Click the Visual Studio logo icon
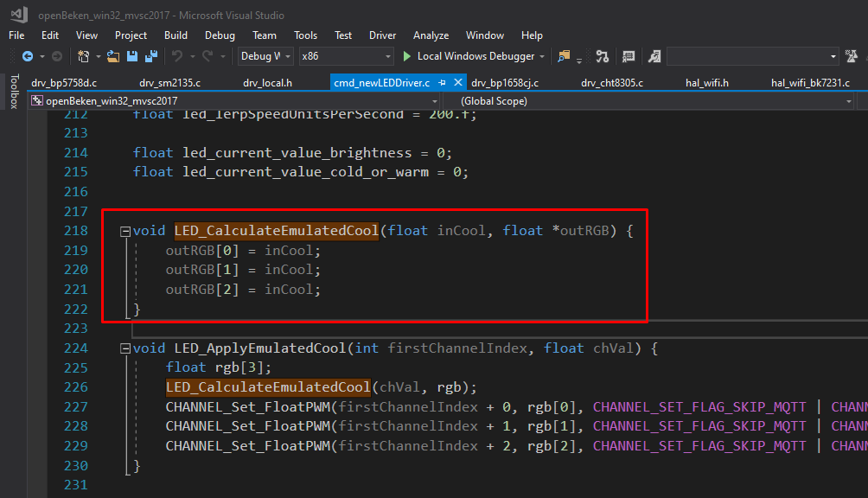868x498 pixels. 19,15
